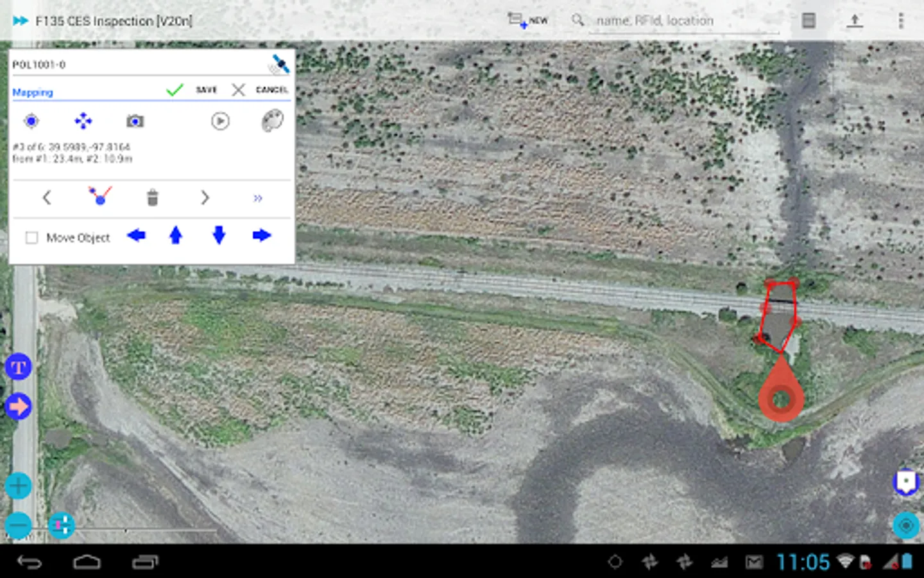Tap the blue T text label button

pyautogui.click(x=18, y=367)
